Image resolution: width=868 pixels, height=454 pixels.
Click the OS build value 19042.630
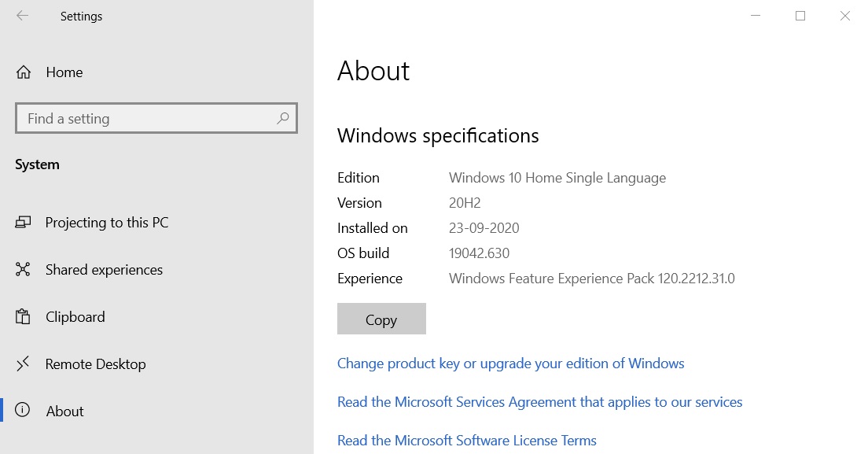(479, 253)
